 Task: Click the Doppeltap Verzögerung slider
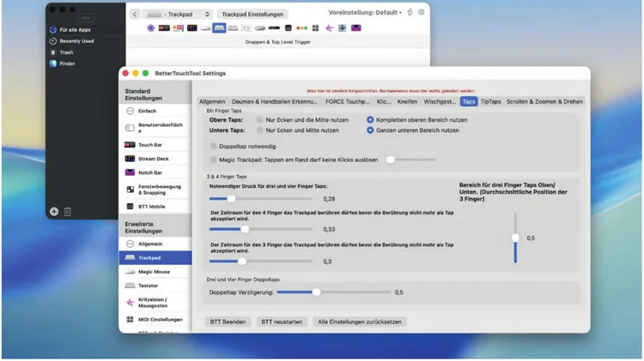point(316,292)
